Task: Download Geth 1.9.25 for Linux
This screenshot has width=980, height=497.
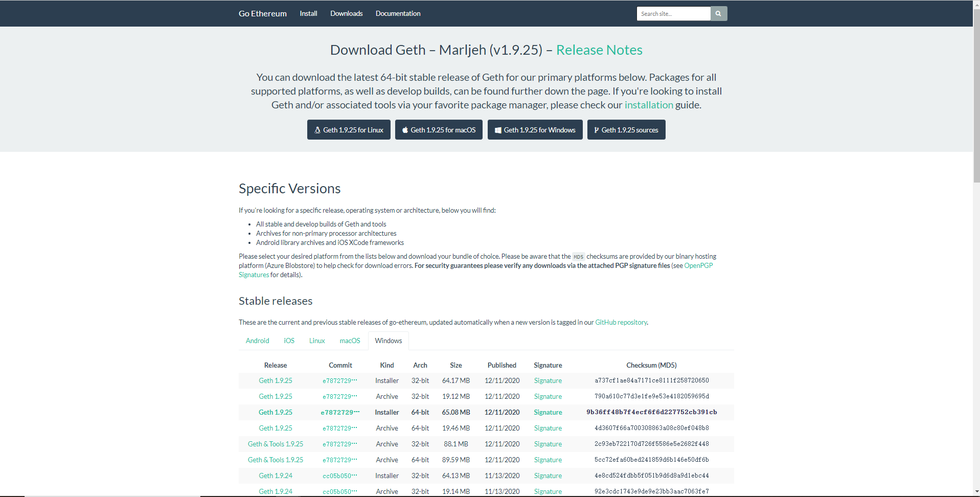Action: 349,130
